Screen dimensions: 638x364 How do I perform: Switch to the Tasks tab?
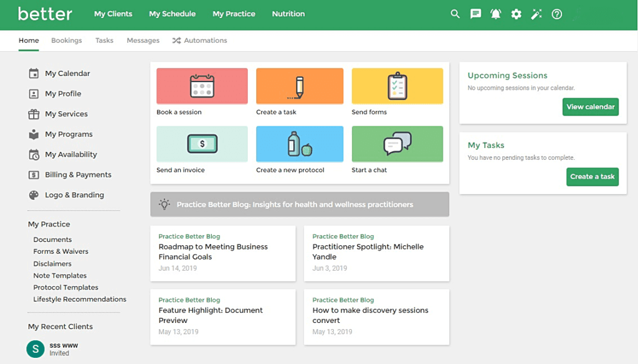click(x=104, y=40)
